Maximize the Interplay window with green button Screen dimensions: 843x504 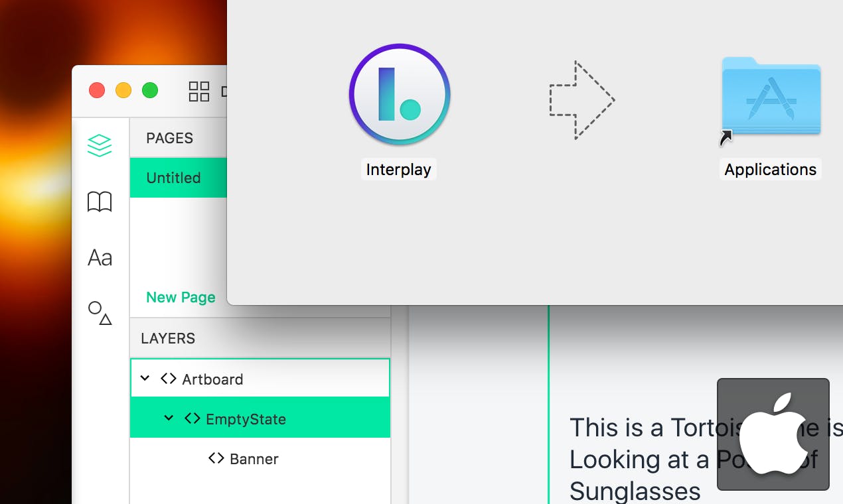pos(150,90)
